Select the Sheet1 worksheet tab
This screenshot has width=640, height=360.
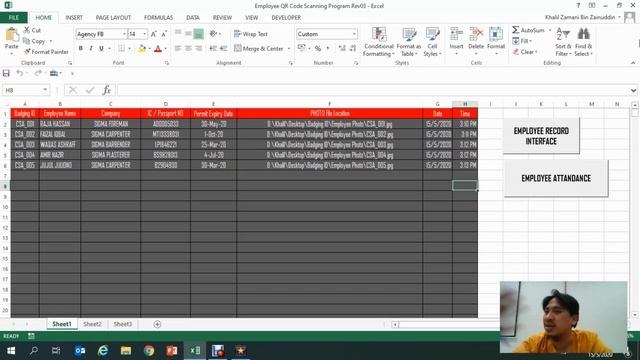[62, 324]
